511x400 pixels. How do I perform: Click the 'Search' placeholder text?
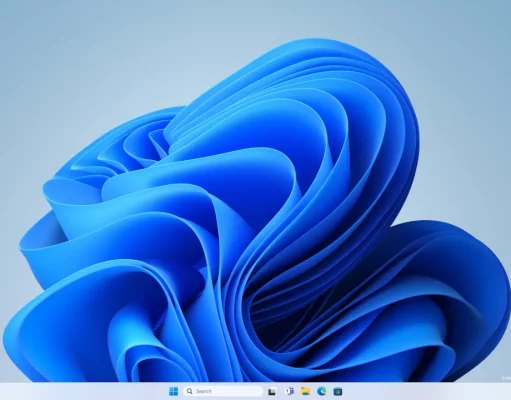[204, 391]
